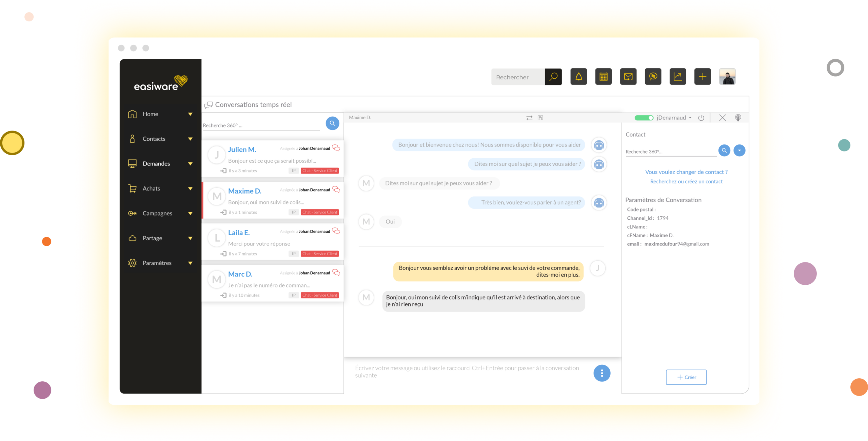The height and width of the screenshot is (441, 868).
Task: Click the power icon next to jDenarnaud
Action: (x=701, y=118)
